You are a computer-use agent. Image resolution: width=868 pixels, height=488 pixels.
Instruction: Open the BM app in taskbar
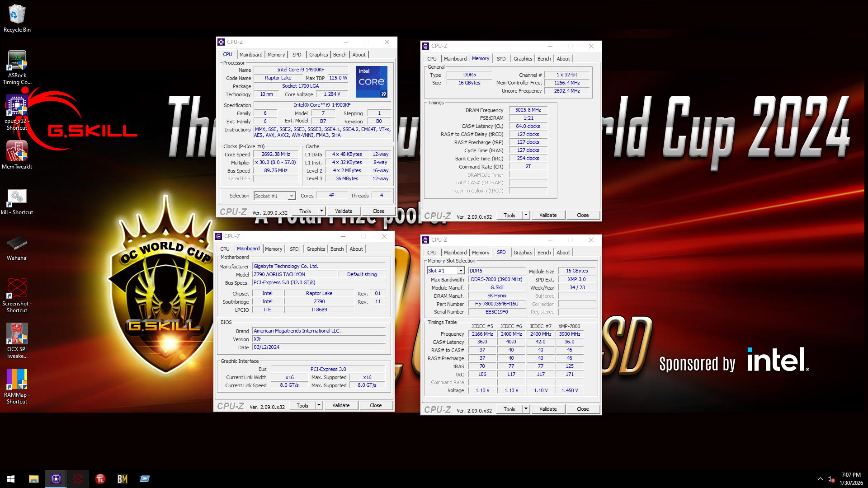(123, 479)
